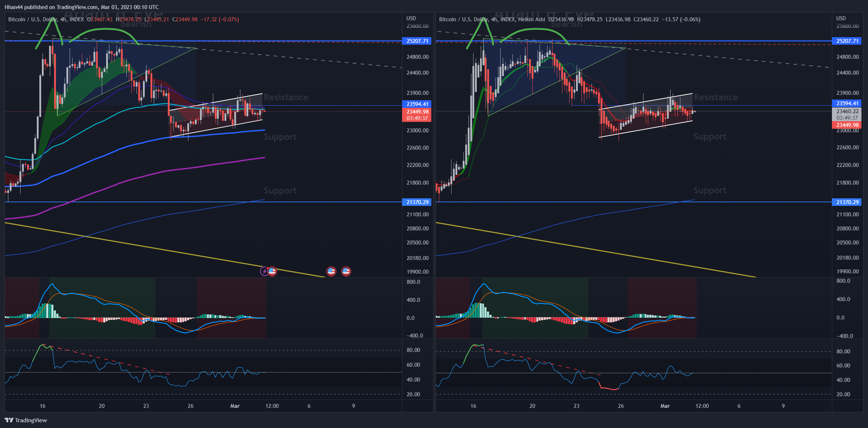
Task: Click the 25207.71 price label on the candlestick chart
Action: click(417, 41)
